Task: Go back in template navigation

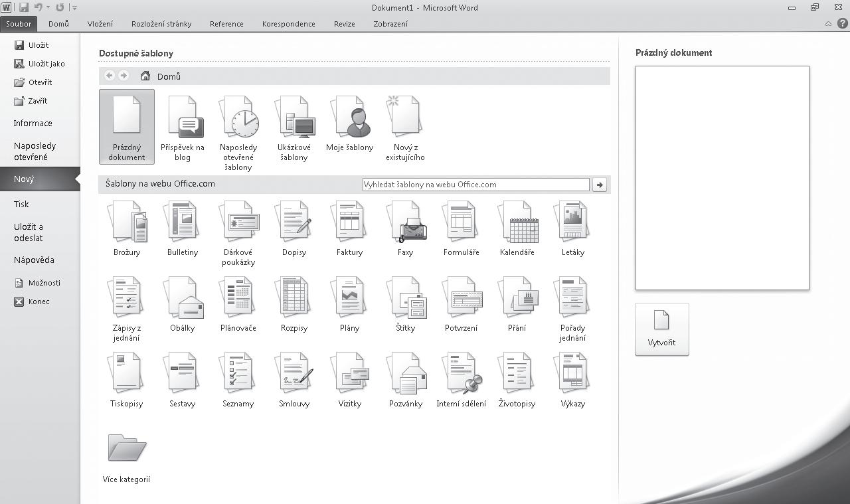Action: tap(110, 76)
